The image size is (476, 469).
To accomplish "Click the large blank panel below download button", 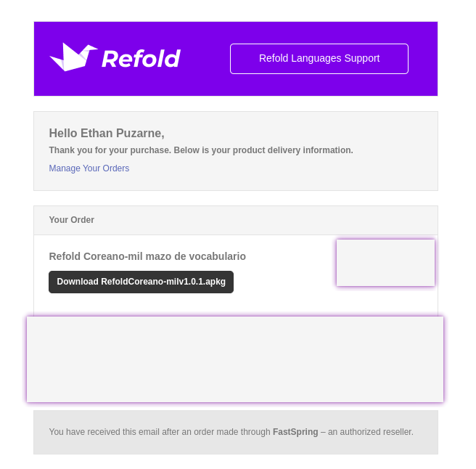I will (234, 359).
